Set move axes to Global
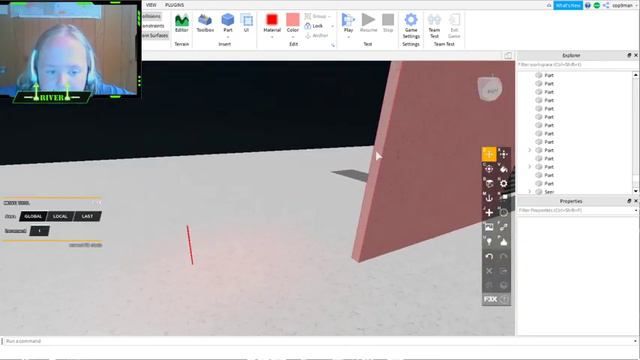640x360 pixels. click(33, 216)
